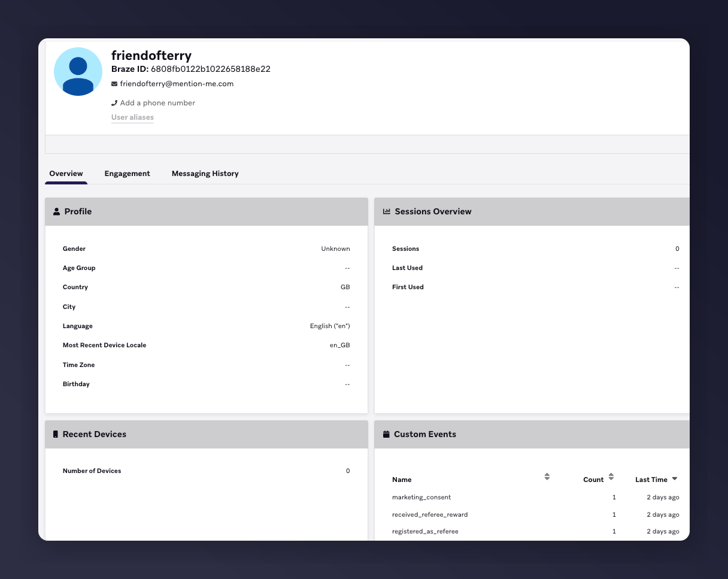The image size is (728, 579).
Task: Click the received_referee_reward row's count value
Action: [x=614, y=515]
